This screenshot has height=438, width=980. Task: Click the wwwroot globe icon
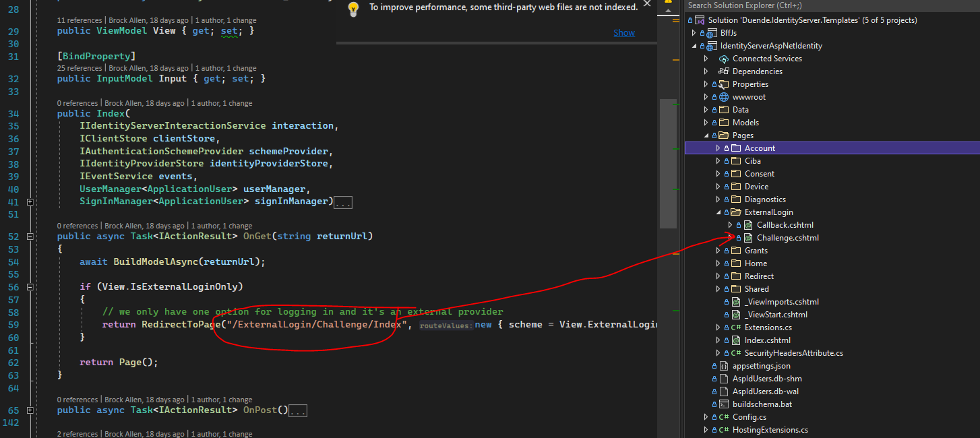(x=724, y=97)
